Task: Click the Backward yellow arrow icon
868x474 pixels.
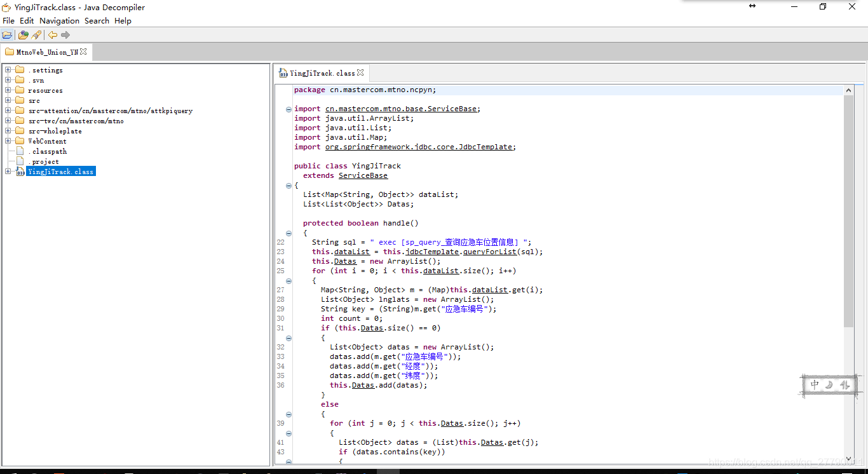Action: (53, 35)
